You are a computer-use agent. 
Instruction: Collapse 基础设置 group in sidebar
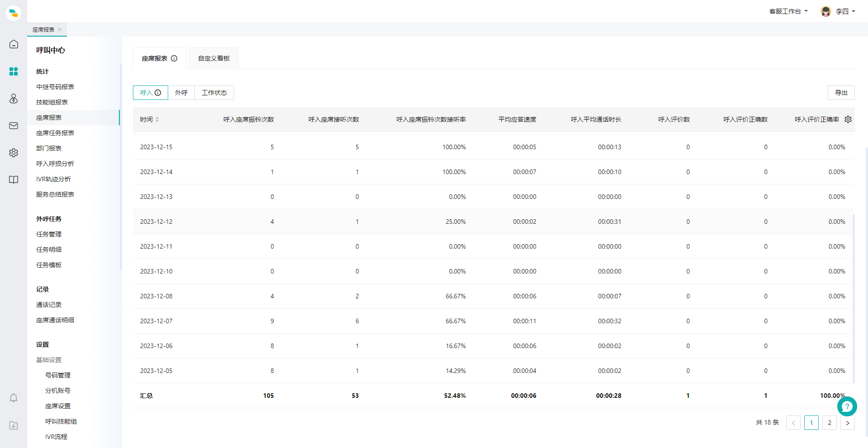(49, 360)
